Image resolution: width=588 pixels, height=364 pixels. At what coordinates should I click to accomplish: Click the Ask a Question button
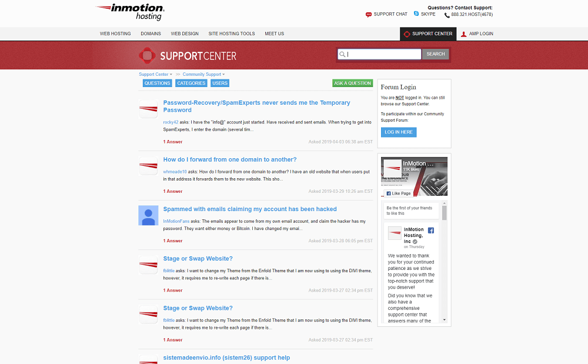click(x=352, y=84)
